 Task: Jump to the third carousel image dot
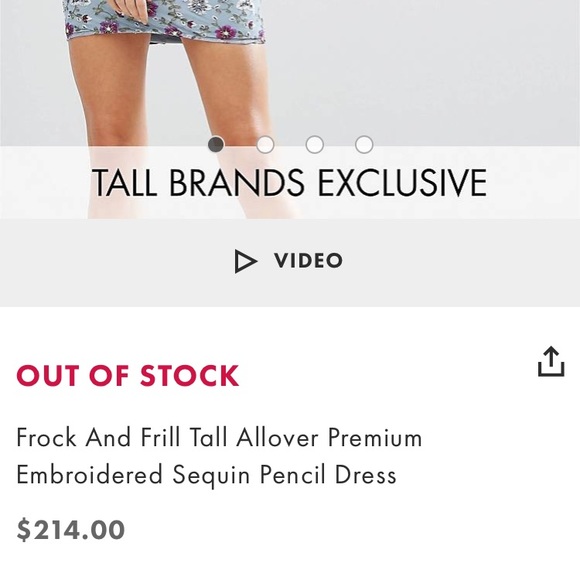[x=315, y=144]
